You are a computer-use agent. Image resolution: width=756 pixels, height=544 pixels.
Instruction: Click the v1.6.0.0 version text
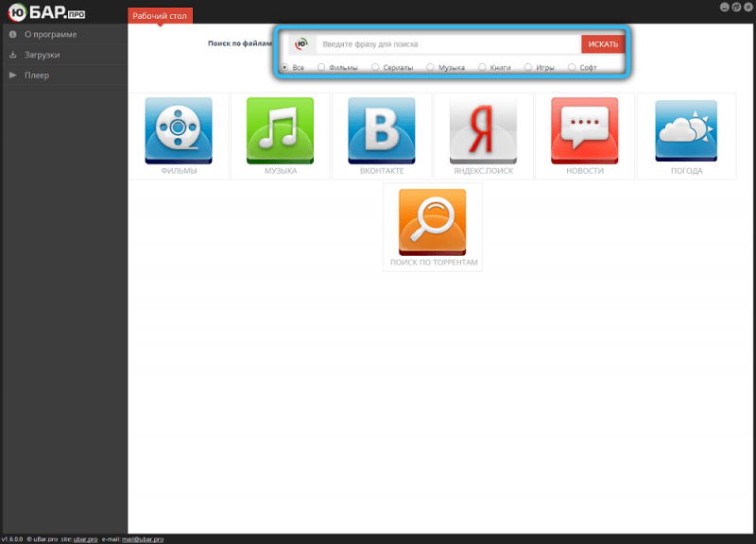pyautogui.click(x=12, y=539)
